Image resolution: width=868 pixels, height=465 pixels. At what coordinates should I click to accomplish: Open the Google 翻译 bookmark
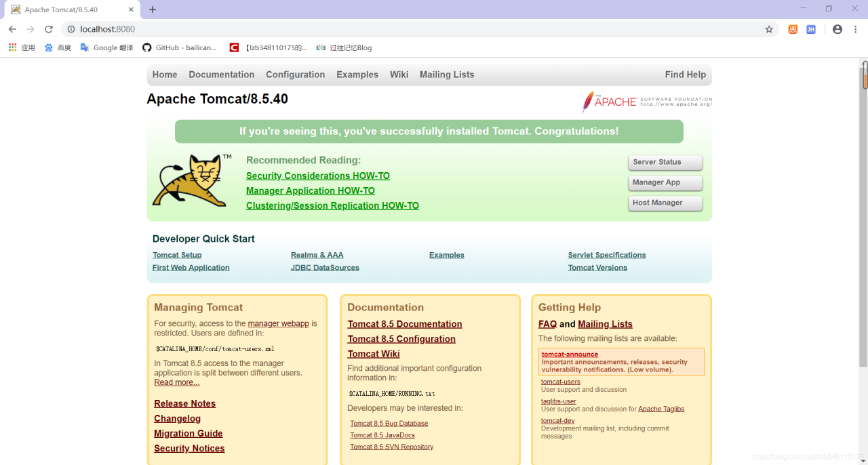(106, 47)
